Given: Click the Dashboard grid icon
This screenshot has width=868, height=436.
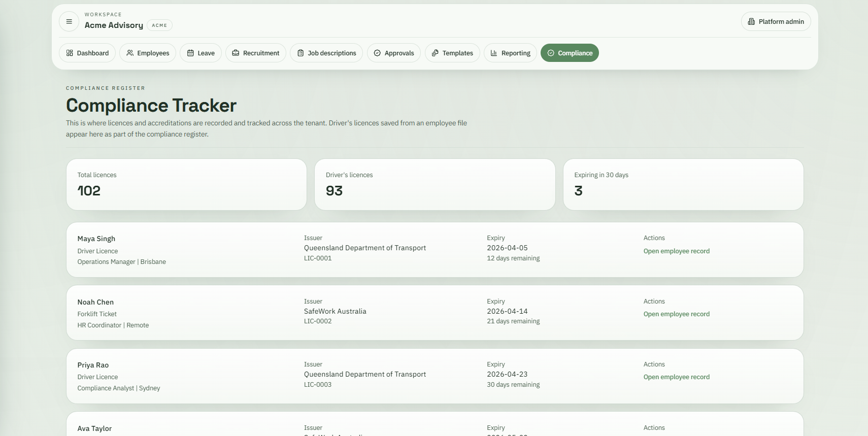Looking at the screenshot, I should pos(70,53).
